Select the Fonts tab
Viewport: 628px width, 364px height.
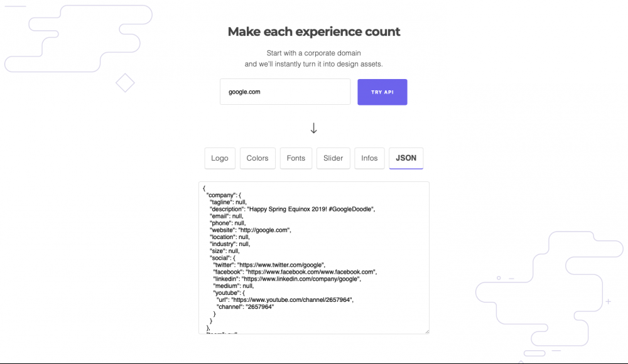(x=296, y=158)
